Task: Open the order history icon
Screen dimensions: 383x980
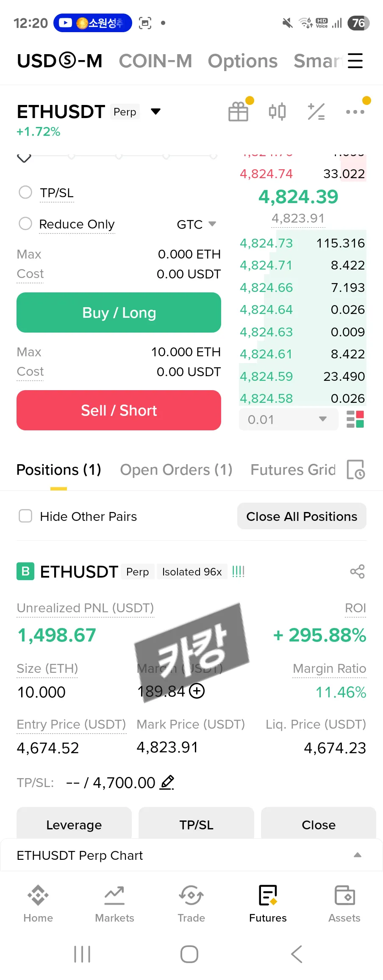Action: pos(355,470)
